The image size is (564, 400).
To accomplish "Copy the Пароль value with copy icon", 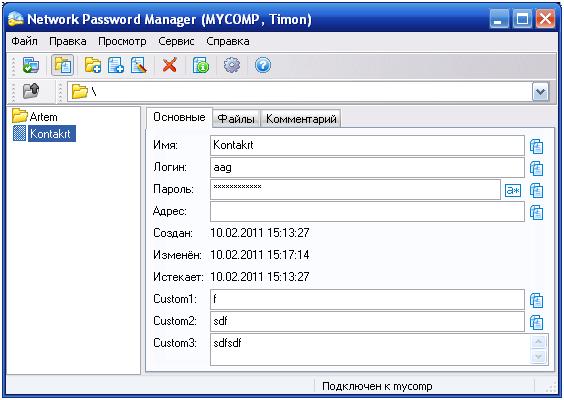I will [536, 190].
